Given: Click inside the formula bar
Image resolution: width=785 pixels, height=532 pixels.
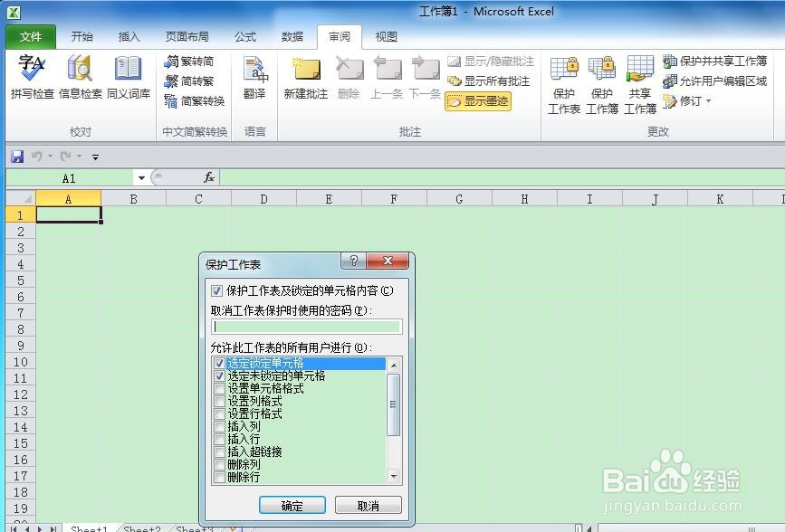Looking at the screenshot, I should 502,177.
